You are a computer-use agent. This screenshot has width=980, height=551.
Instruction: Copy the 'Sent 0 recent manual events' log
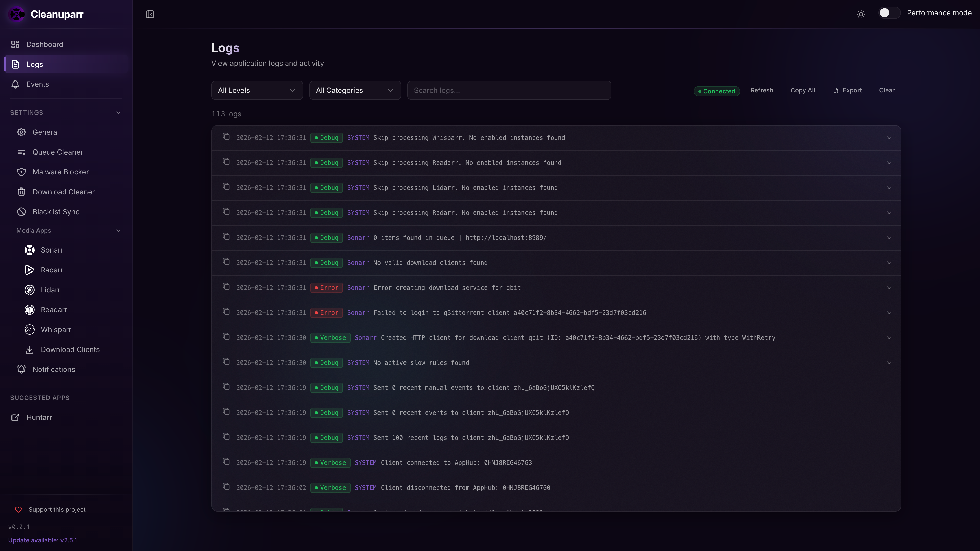coord(226,386)
